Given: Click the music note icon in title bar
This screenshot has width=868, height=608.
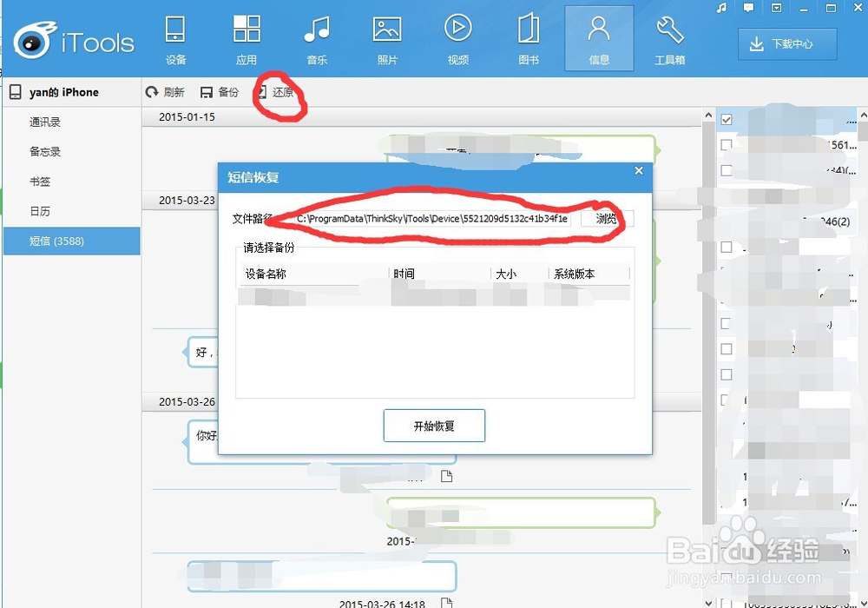Looking at the screenshot, I should pyautogui.click(x=721, y=8).
